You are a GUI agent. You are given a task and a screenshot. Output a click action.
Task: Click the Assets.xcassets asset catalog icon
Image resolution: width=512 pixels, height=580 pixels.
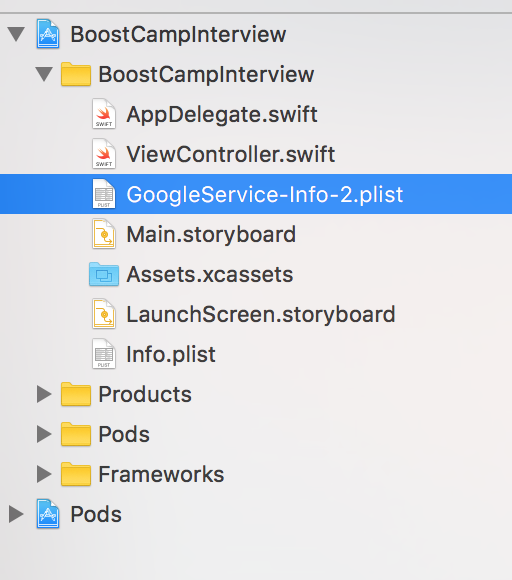tap(104, 274)
